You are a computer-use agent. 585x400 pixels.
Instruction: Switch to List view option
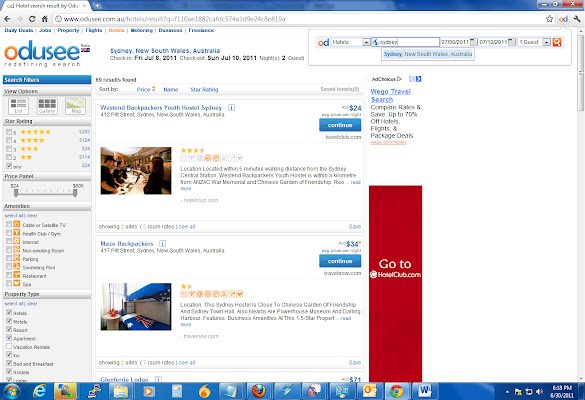18,106
